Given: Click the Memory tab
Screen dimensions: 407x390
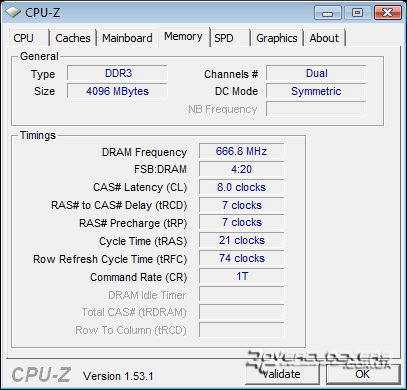Looking at the screenshot, I should [184, 36].
